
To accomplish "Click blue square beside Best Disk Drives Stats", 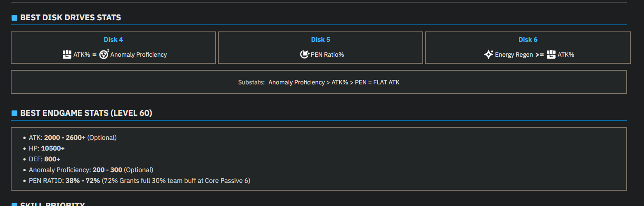I will pos(14,18).
